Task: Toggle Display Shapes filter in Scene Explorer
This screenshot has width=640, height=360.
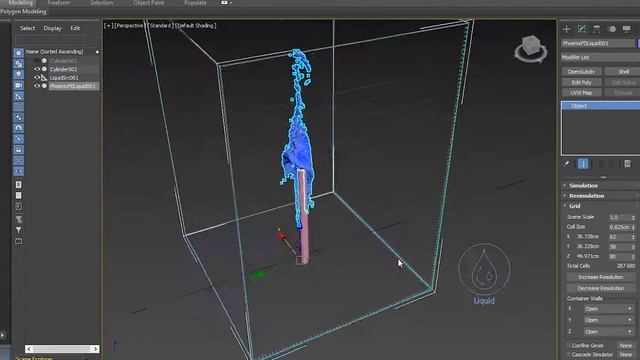Action: point(18,64)
